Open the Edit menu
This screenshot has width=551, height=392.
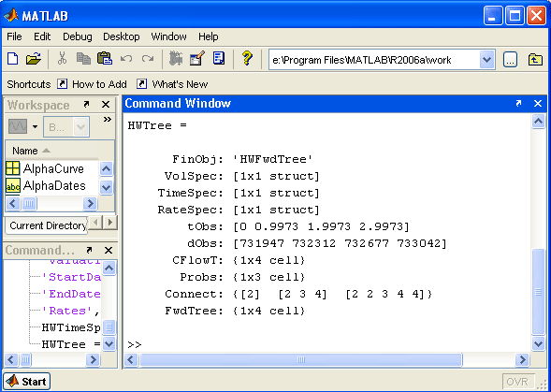click(42, 36)
